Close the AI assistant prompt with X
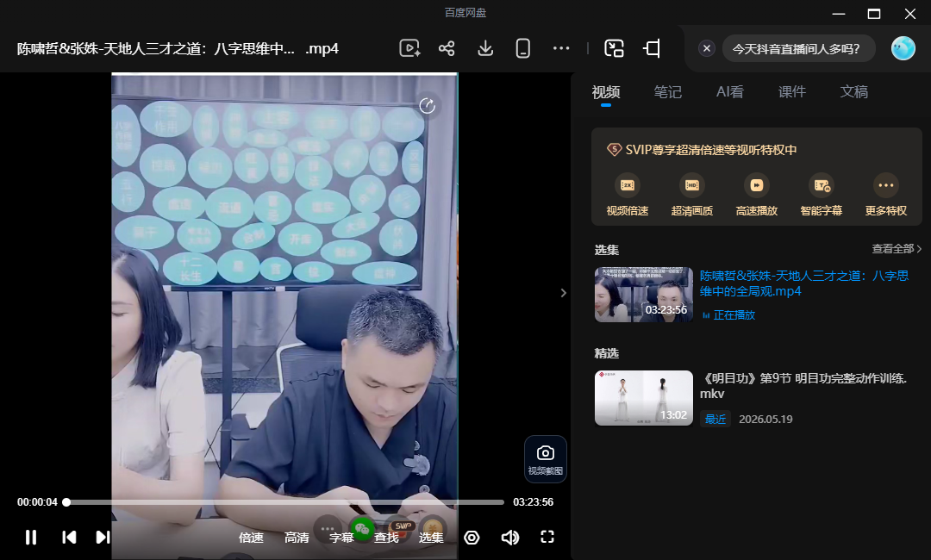Image resolution: width=931 pixels, height=560 pixels. tap(707, 48)
